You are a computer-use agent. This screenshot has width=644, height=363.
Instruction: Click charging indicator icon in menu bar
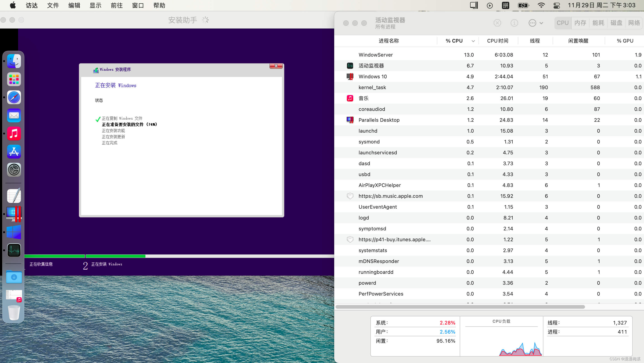pyautogui.click(x=523, y=5)
